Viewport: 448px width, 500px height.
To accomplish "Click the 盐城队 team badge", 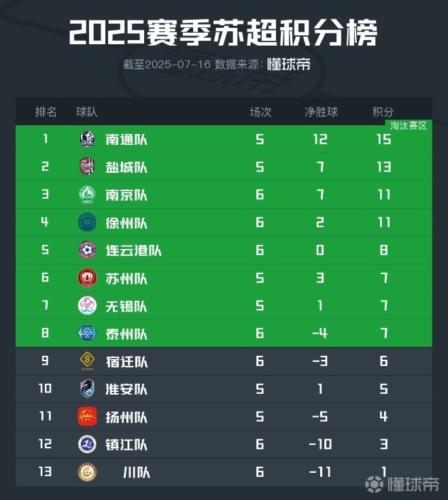I will pyautogui.click(x=88, y=167).
